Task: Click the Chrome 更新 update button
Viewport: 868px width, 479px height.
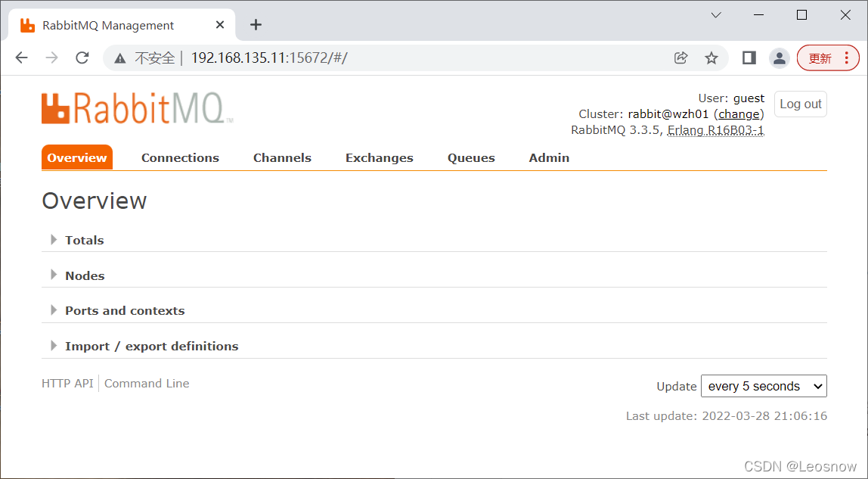Action: (820, 58)
